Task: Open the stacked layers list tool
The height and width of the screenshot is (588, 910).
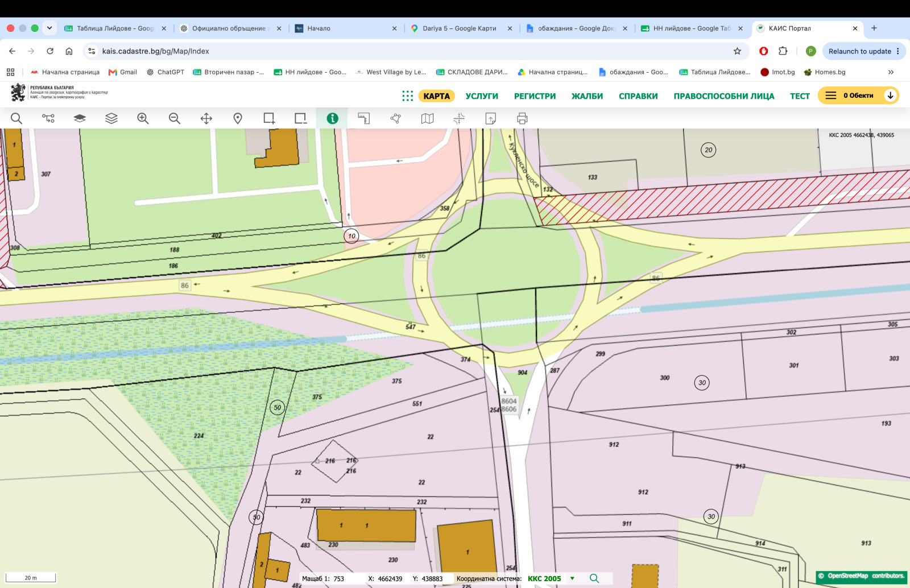Action: pos(111,118)
